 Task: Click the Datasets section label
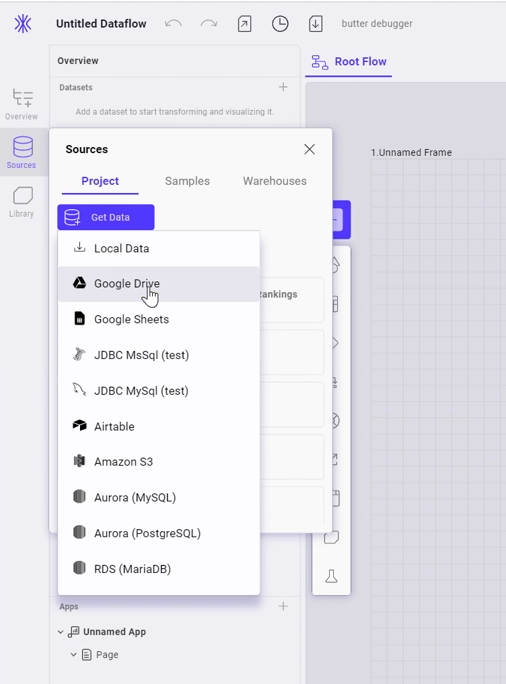point(76,87)
